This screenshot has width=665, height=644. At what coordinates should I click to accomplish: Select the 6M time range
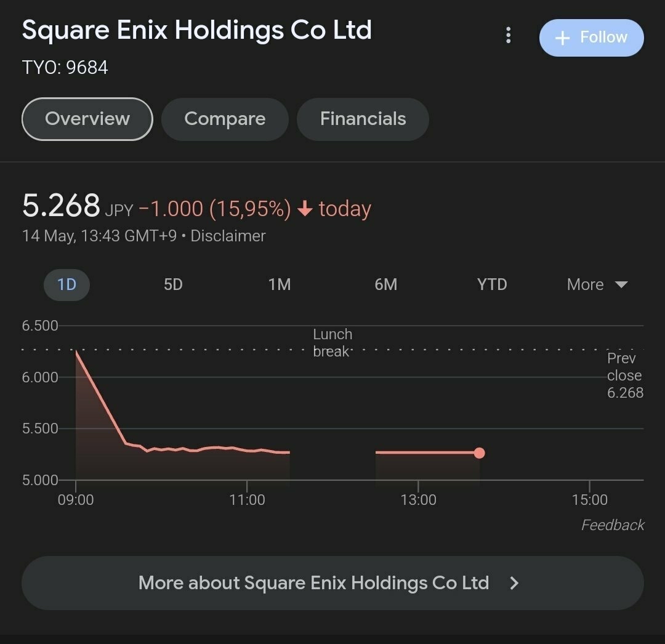click(386, 284)
